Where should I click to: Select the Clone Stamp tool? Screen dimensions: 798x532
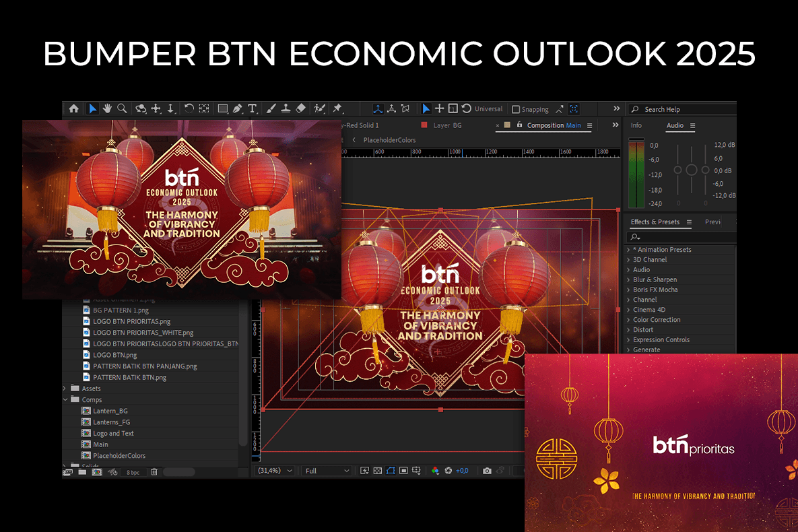pos(286,108)
